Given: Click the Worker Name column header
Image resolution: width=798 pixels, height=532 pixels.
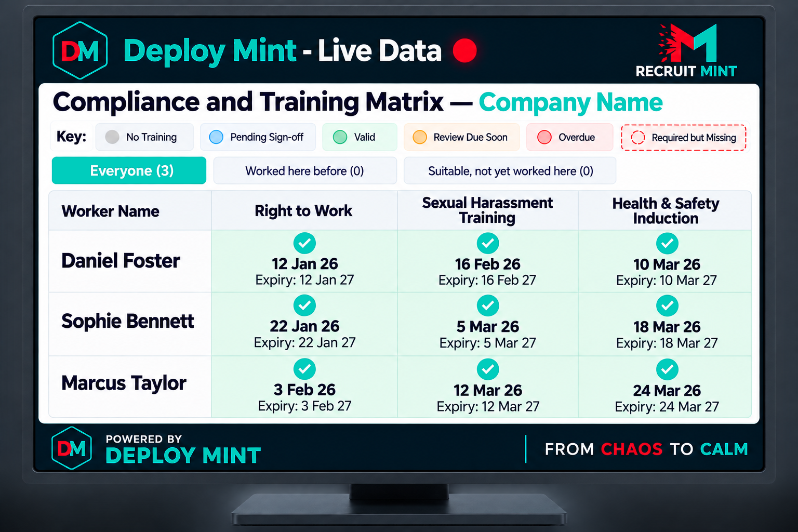Looking at the screenshot, I should (130, 211).
